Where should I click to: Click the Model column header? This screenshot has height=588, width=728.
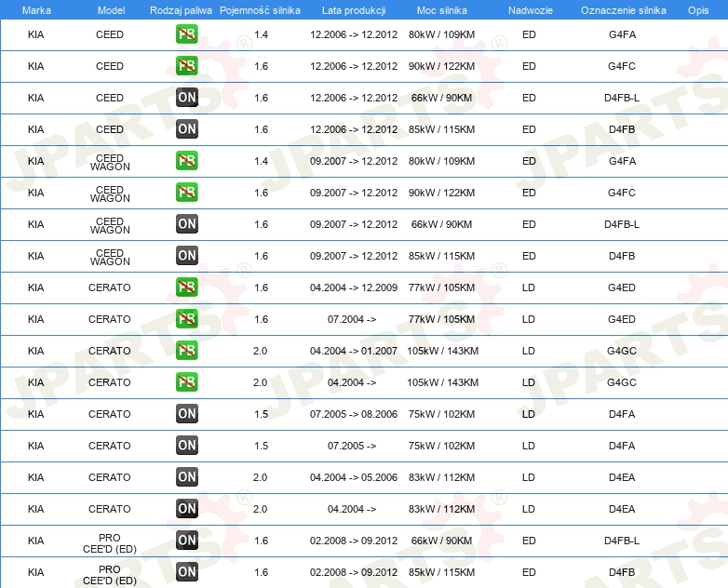coord(111,10)
